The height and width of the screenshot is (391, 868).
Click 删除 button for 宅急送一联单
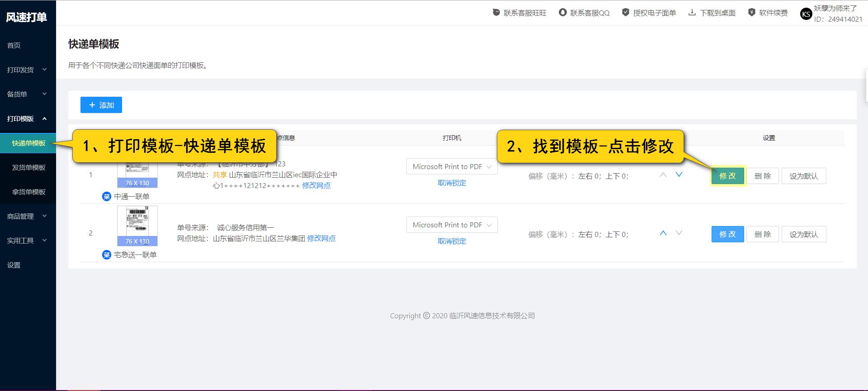coord(763,234)
